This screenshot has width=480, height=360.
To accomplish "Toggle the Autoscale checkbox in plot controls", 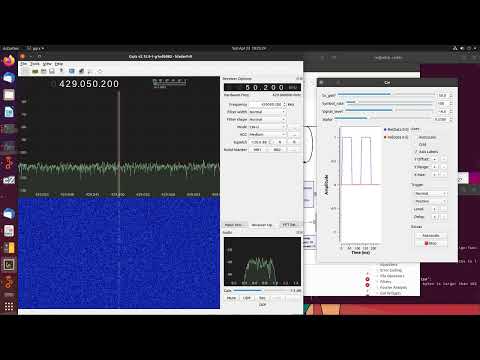I will pos(425,137).
